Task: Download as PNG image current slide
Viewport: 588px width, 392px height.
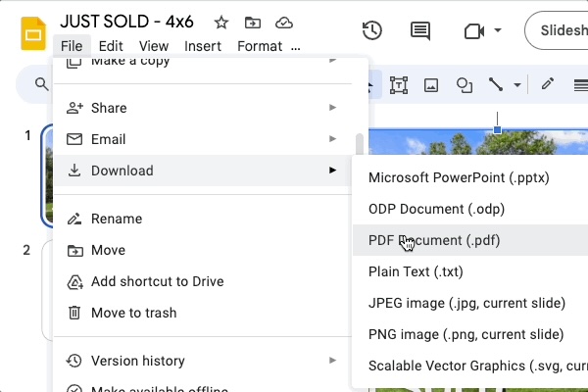Action: pos(470,334)
